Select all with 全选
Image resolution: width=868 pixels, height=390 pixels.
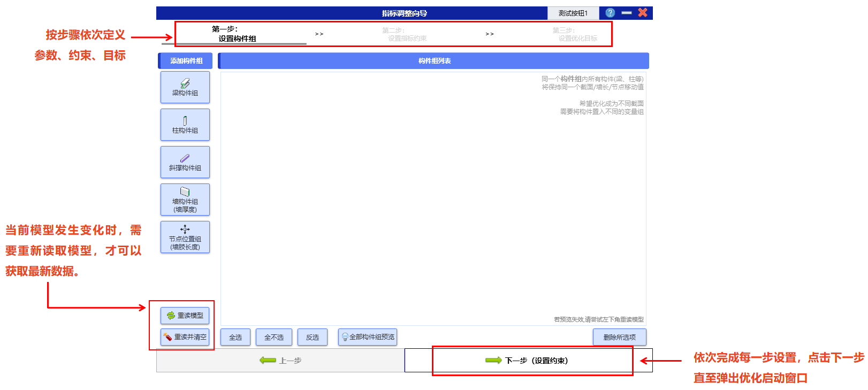pos(235,337)
